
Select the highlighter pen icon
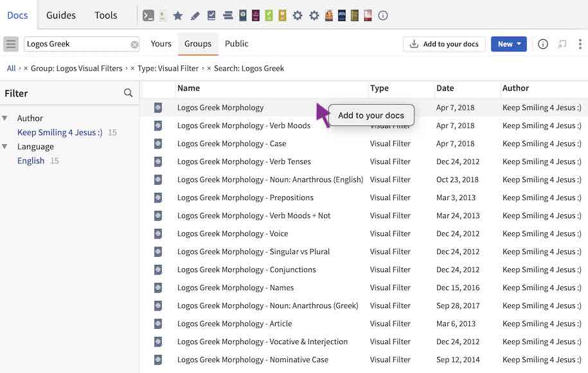[195, 16]
